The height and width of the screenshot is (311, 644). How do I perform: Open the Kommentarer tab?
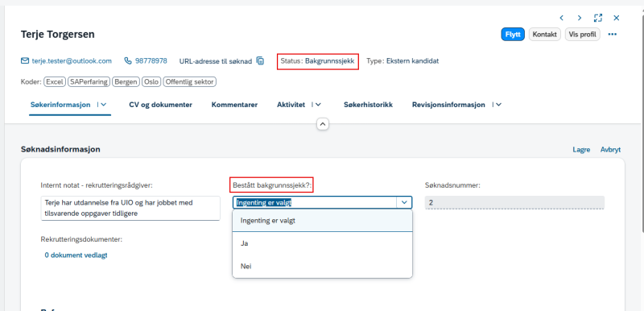tap(234, 105)
